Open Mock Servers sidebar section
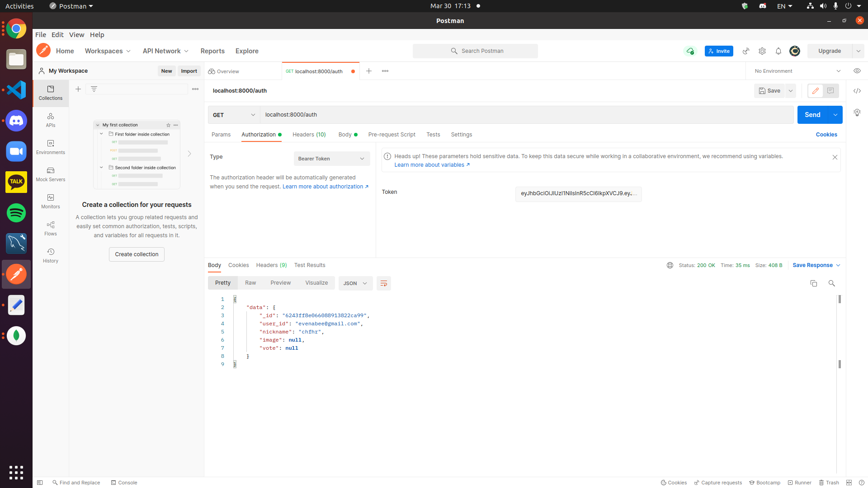This screenshot has height=488, width=868. pos(51,174)
